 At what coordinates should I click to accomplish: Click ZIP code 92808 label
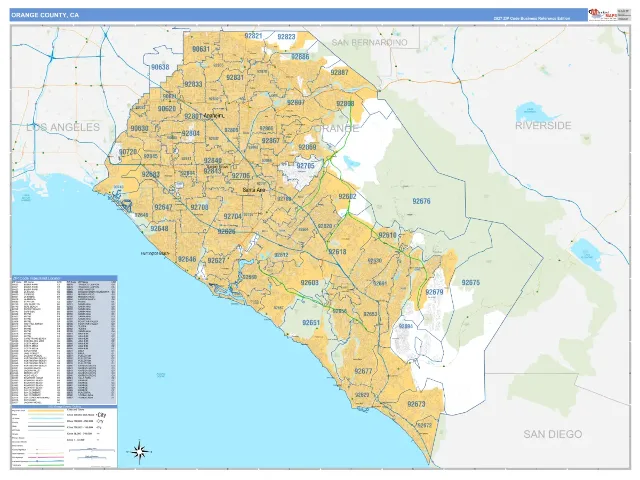[345, 104]
